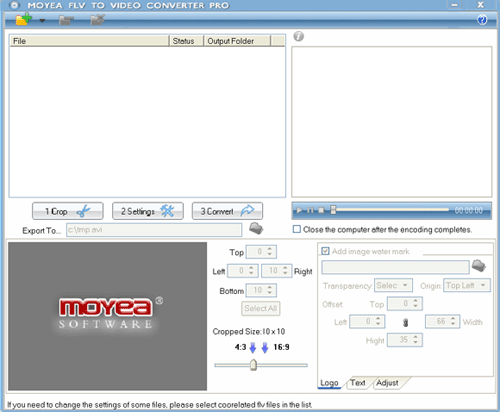Browse export folder icon beside Export To
The height and width of the screenshot is (412, 500).
(x=256, y=229)
